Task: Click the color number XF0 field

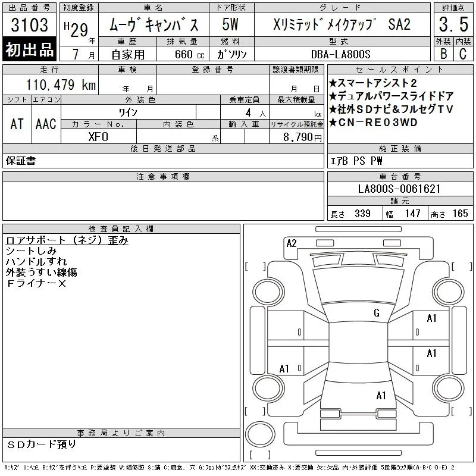Action: click(x=98, y=137)
